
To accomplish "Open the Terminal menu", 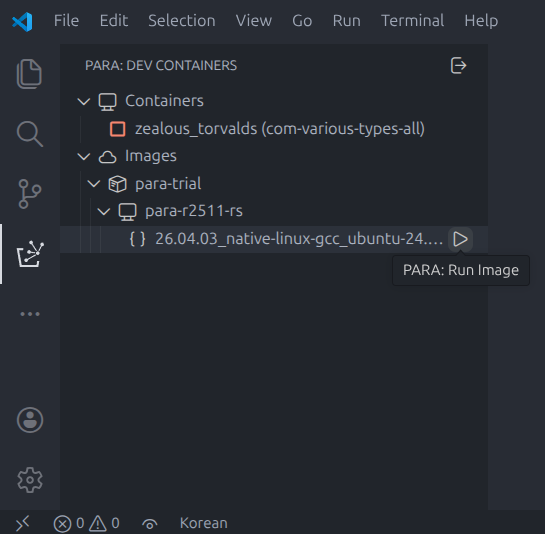I will coord(413,21).
